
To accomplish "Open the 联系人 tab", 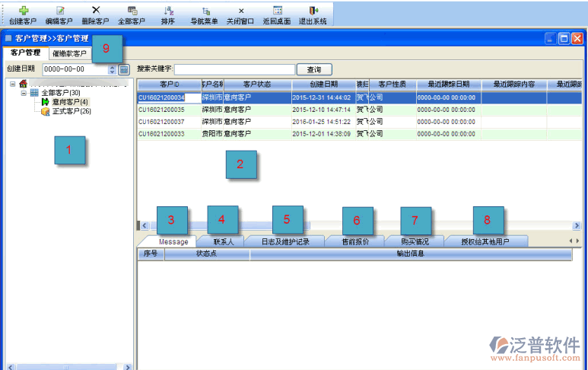I will tap(224, 241).
